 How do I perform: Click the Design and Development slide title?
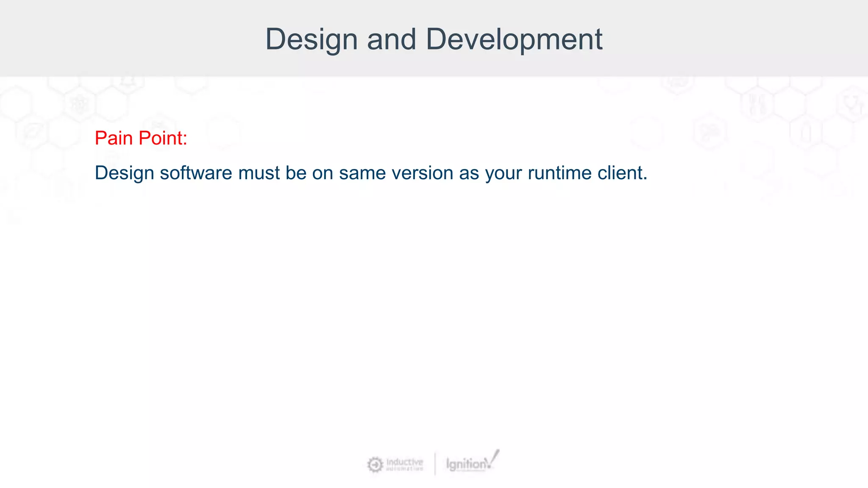(x=434, y=39)
